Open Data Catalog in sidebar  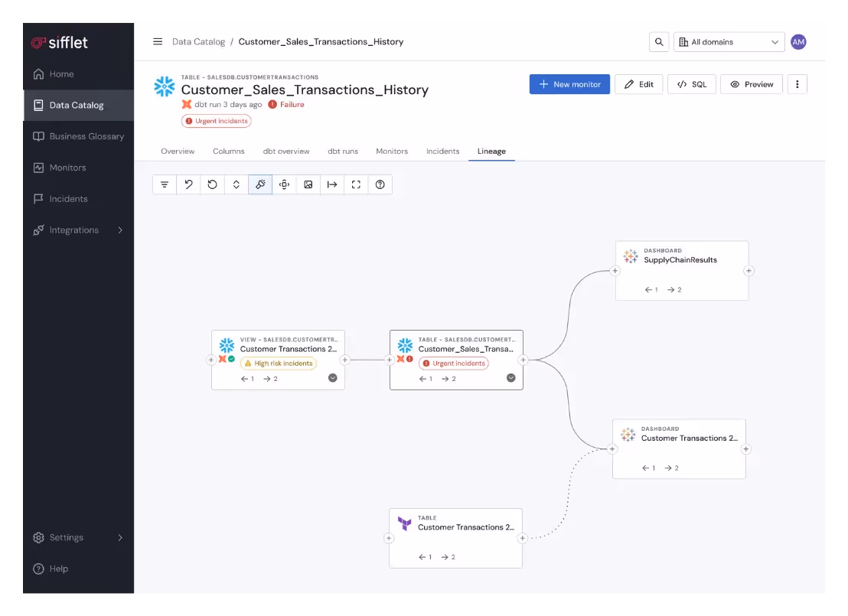click(78, 106)
